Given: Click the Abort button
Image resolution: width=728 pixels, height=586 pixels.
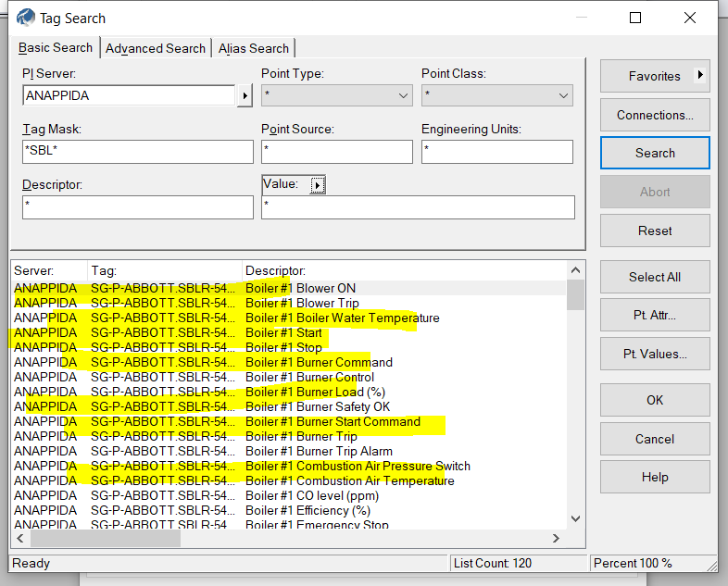Looking at the screenshot, I should coord(655,192).
